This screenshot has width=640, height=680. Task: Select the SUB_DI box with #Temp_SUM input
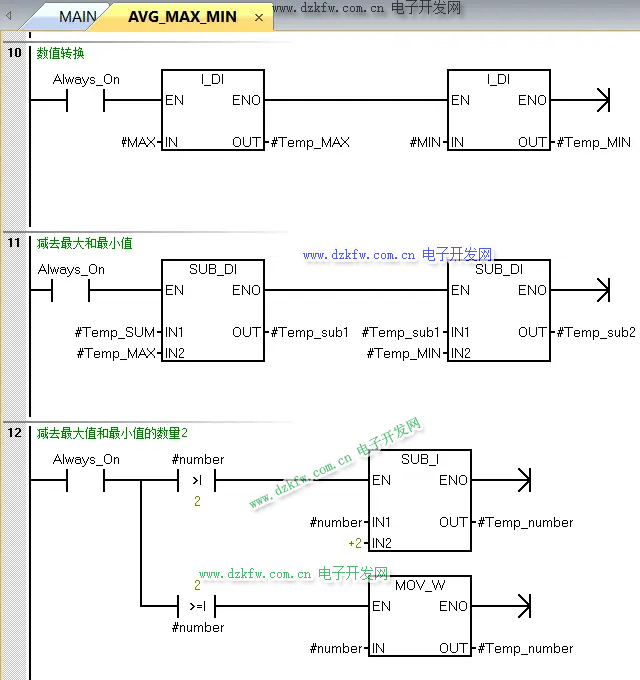click(x=213, y=310)
